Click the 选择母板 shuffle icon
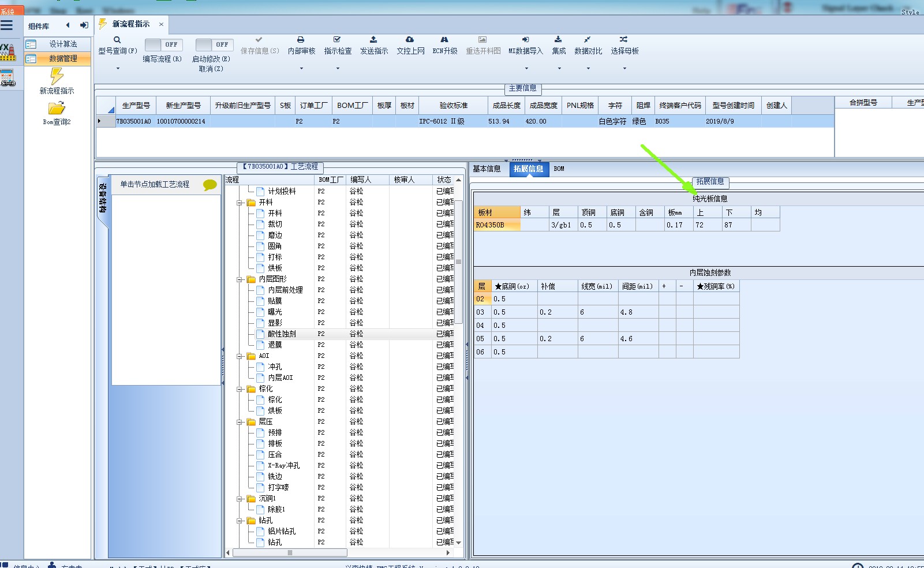Image resolution: width=924 pixels, height=568 pixels. point(623,40)
